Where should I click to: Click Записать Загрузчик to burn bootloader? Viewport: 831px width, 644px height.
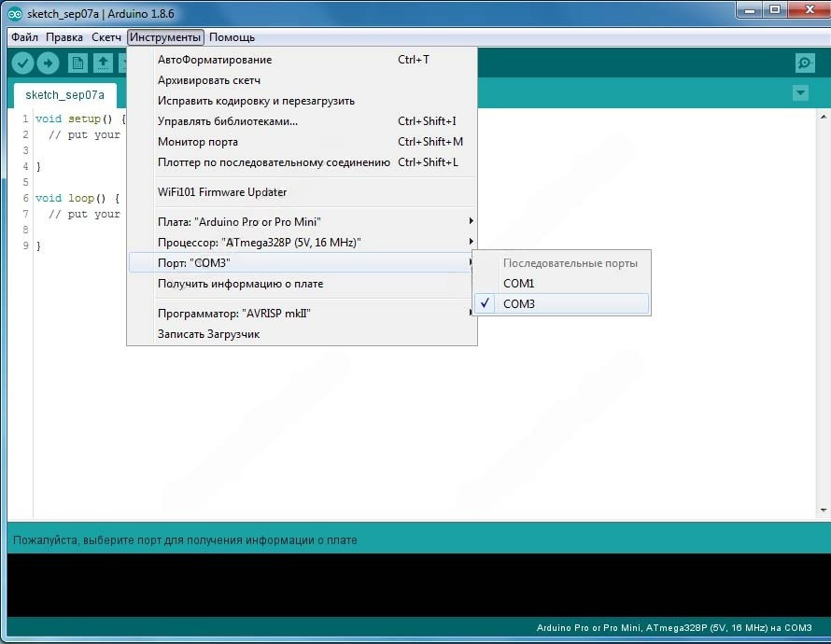click(208, 334)
